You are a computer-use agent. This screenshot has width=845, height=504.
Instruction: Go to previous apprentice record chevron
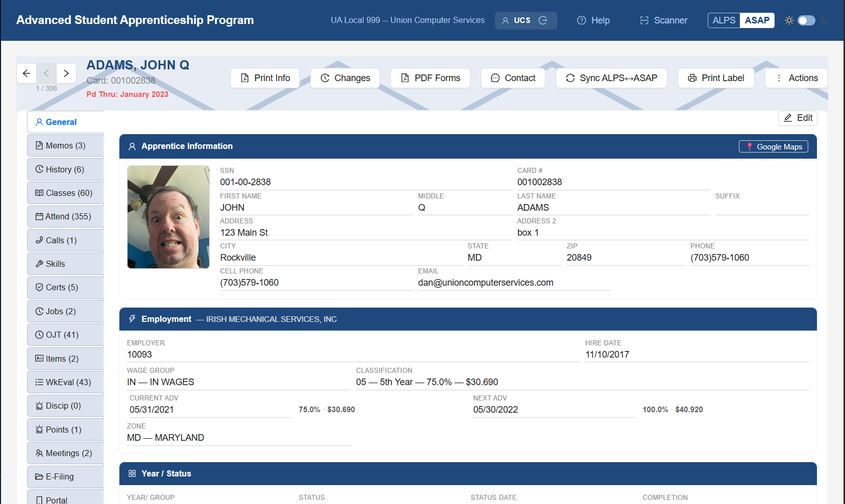[x=46, y=73]
